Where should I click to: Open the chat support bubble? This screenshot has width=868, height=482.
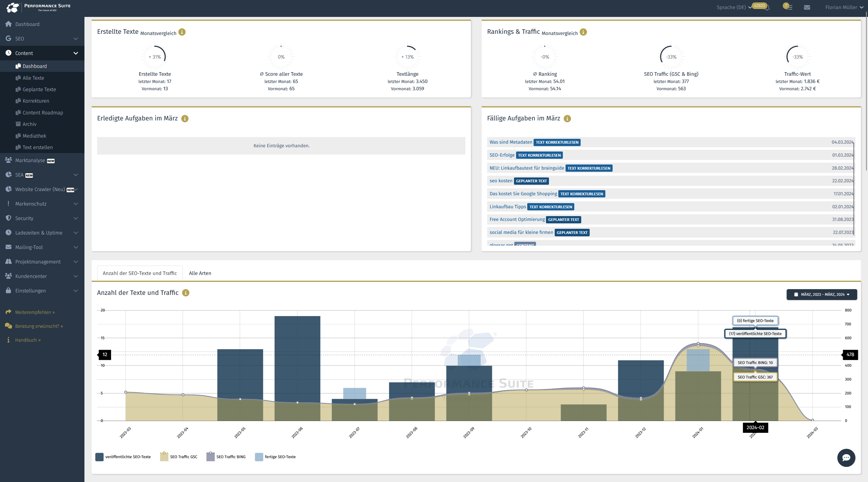point(846,458)
